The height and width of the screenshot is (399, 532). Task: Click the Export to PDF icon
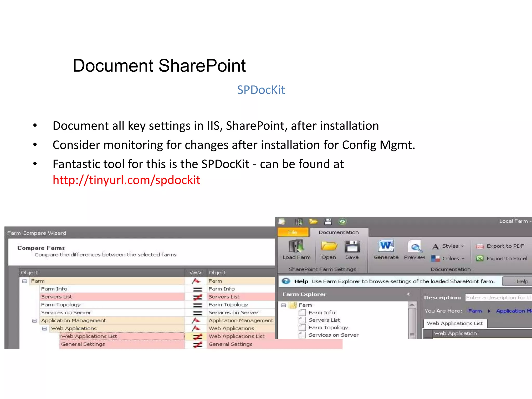coord(480,246)
